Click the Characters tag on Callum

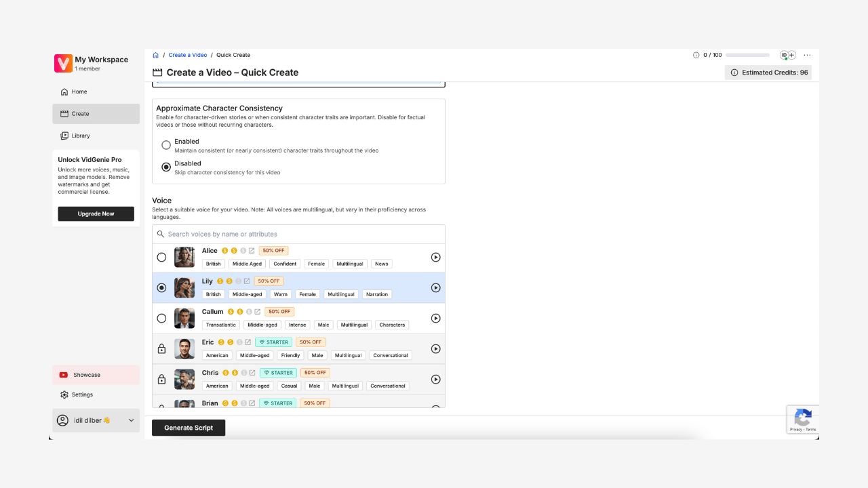coord(392,325)
